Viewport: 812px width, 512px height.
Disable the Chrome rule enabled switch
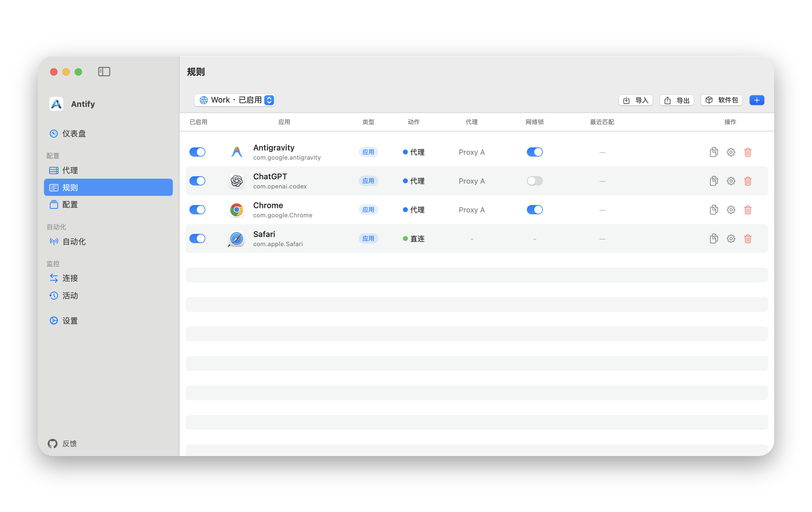(197, 210)
